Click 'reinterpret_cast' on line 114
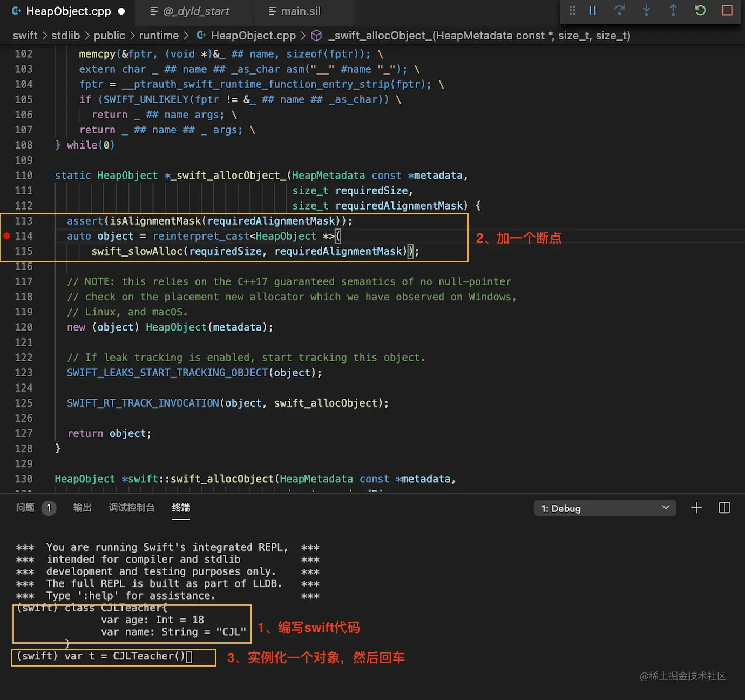 201,236
